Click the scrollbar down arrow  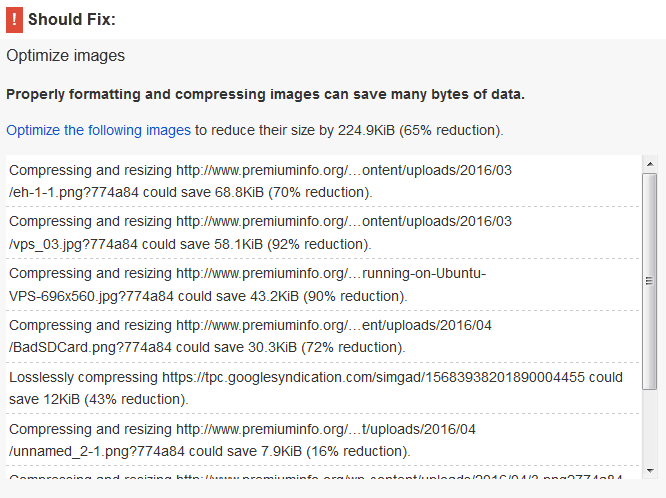point(649,470)
